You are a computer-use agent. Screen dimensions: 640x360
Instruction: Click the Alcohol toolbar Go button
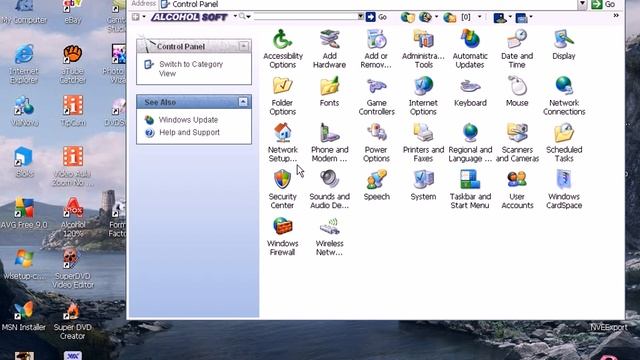[376, 17]
